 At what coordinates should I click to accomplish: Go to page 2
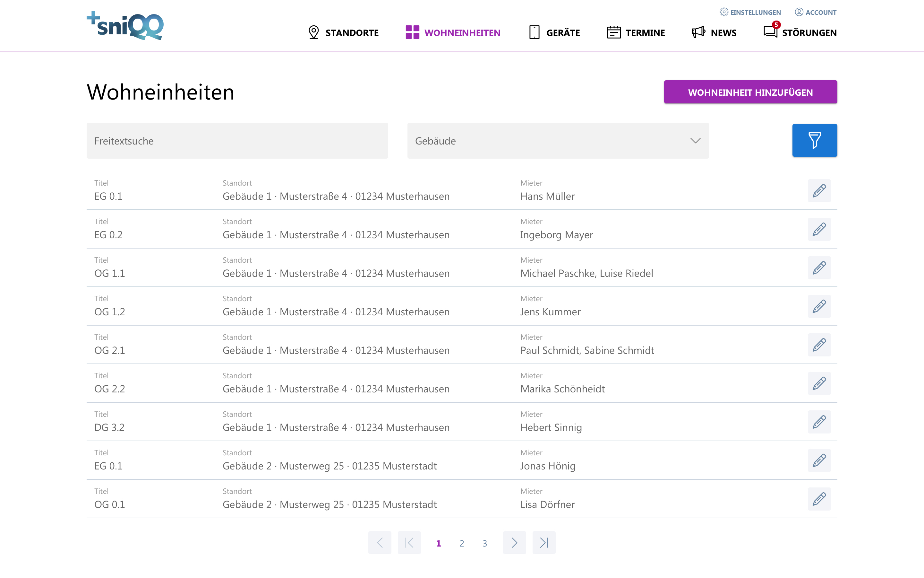pyautogui.click(x=462, y=543)
